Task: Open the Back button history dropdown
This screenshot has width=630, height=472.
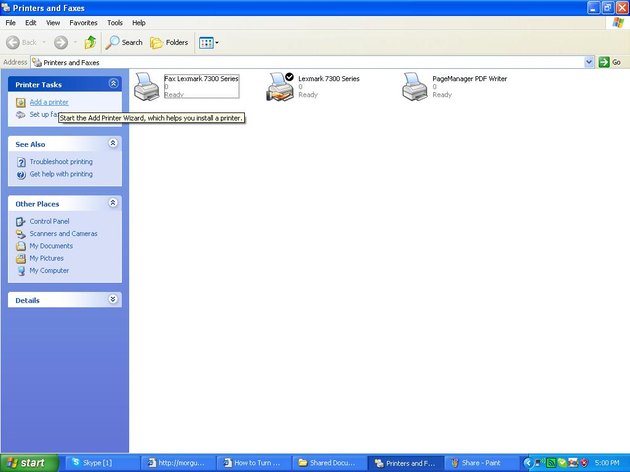Action: point(44,42)
